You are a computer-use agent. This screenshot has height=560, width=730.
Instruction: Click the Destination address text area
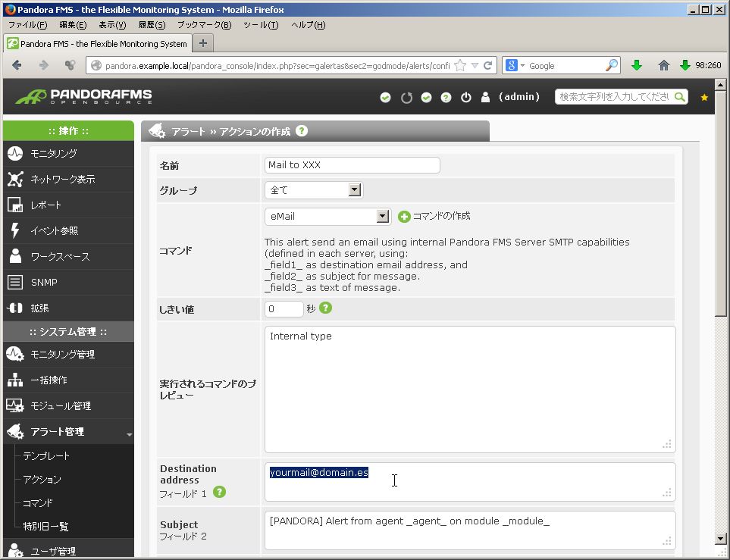(x=470, y=482)
